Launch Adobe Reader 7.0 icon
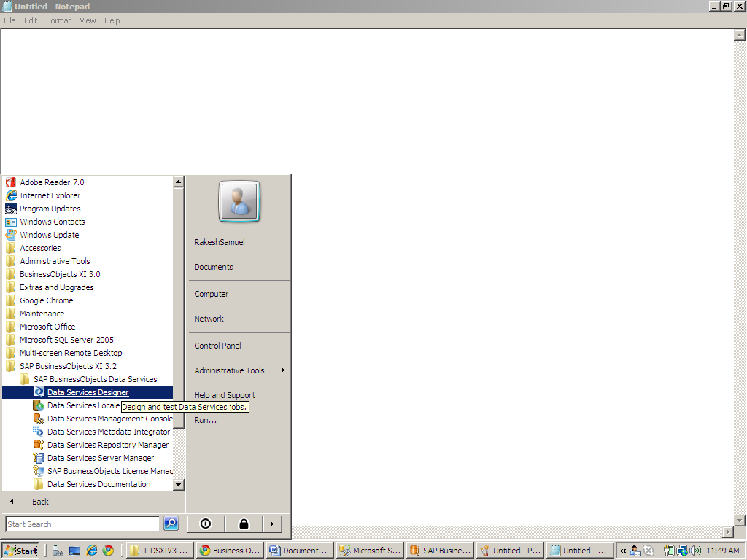The width and height of the screenshot is (747, 560). coord(10,182)
